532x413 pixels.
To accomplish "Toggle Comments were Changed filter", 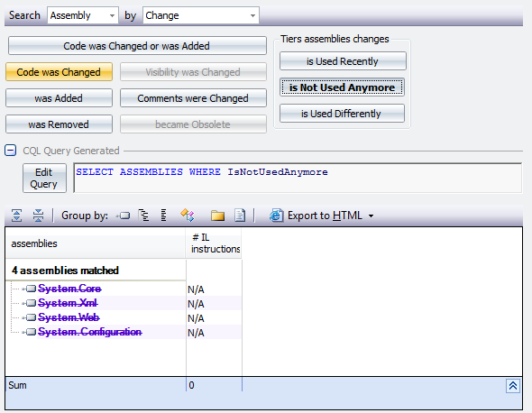I will pos(193,98).
